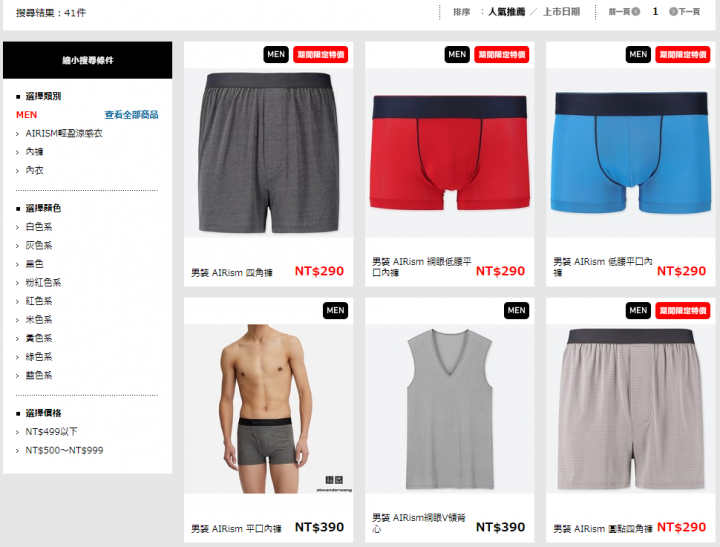Open 查看全部商品 link
The image size is (720, 547).
[131, 115]
